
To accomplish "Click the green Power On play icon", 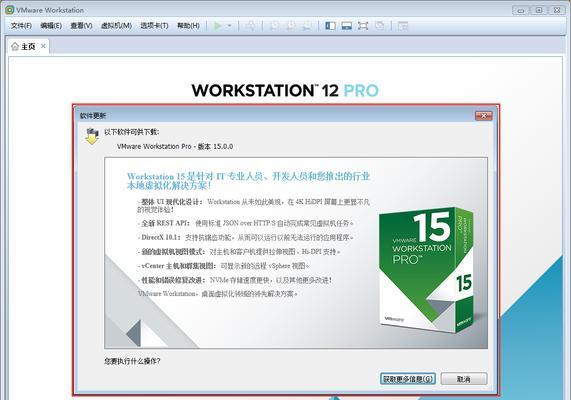I will tap(217, 26).
